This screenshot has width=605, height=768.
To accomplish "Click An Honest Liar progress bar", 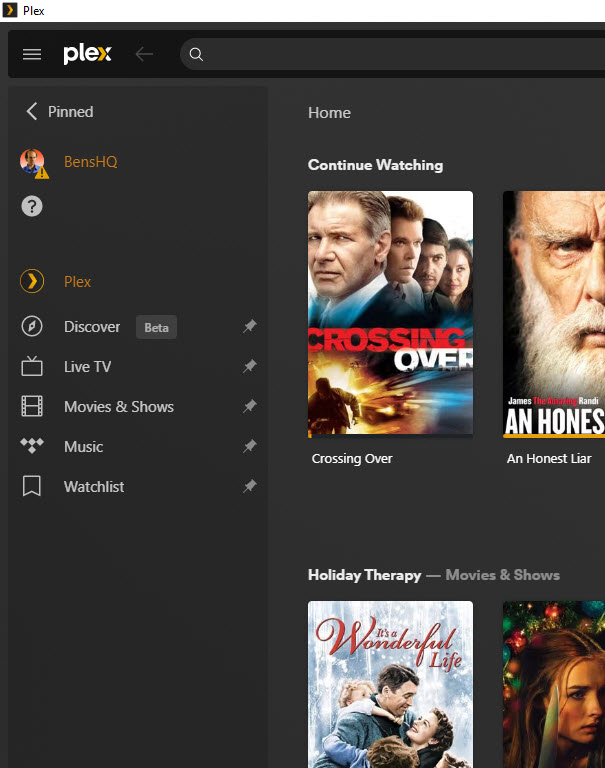I will [554, 435].
